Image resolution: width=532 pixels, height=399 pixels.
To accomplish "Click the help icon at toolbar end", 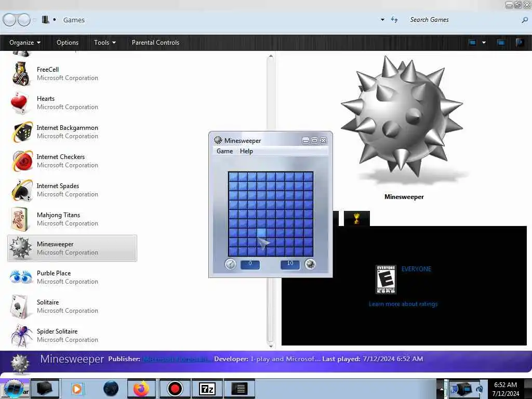I will 520,43.
